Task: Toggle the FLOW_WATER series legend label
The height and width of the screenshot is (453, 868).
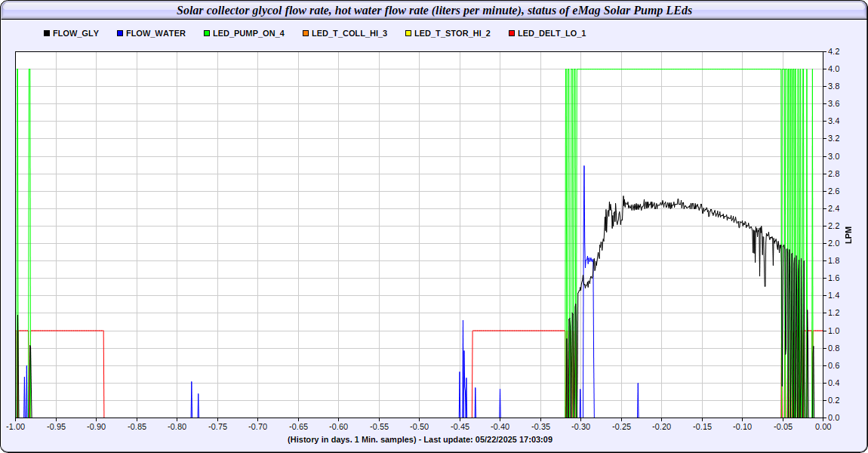Action: 155,34
